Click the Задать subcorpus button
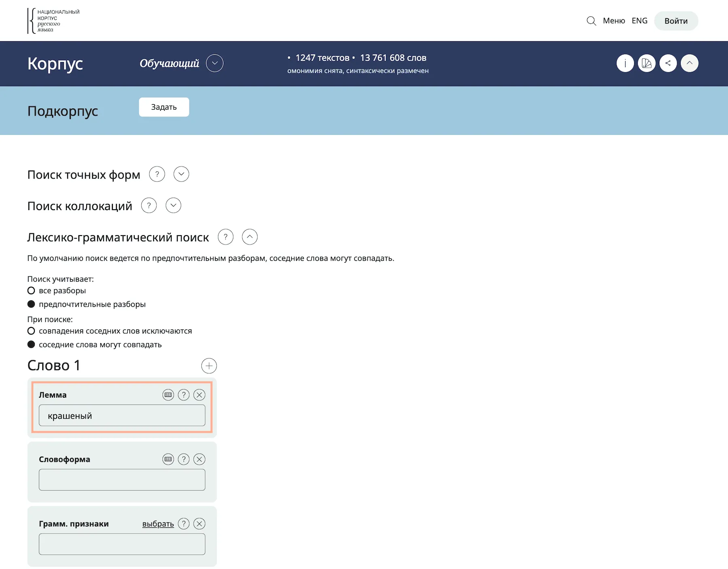The image size is (728, 569). [164, 107]
